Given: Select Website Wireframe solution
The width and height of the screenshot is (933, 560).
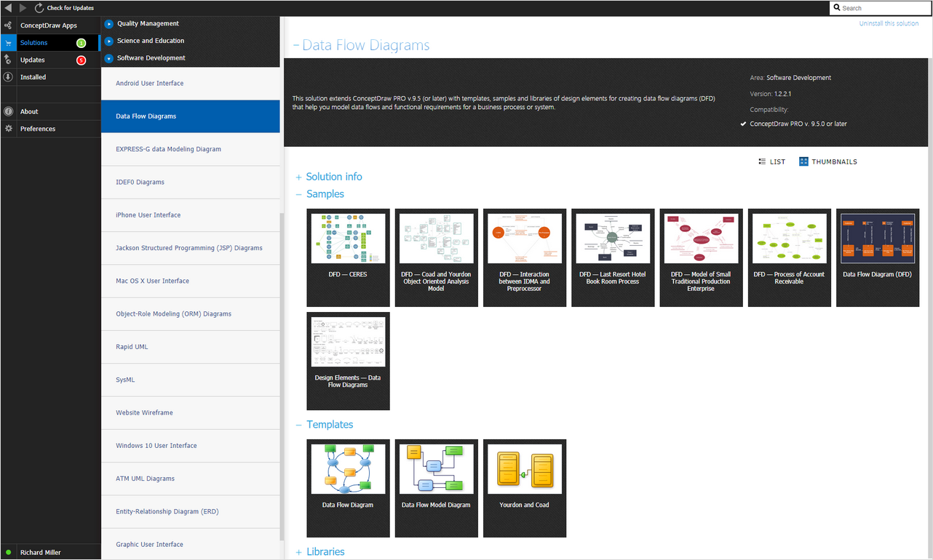Looking at the screenshot, I should tap(190, 413).
